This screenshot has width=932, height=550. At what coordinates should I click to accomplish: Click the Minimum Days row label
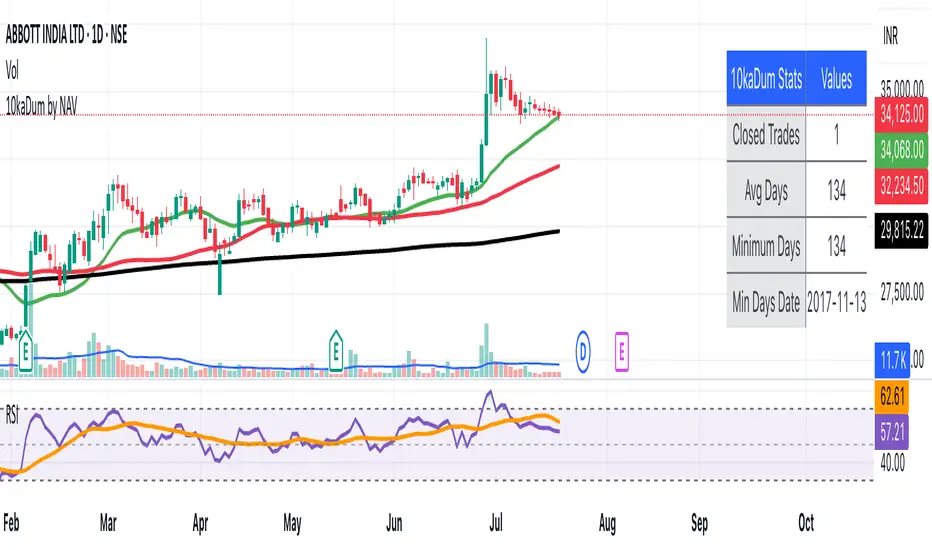coord(766,246)
